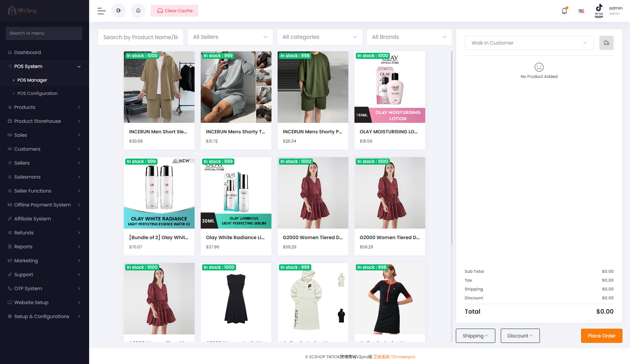This screenshot has height=364, width=630.
Task: Toggle the hamburger sidebar menu icon
Action: pyautogui.click(x=101, y=11)
